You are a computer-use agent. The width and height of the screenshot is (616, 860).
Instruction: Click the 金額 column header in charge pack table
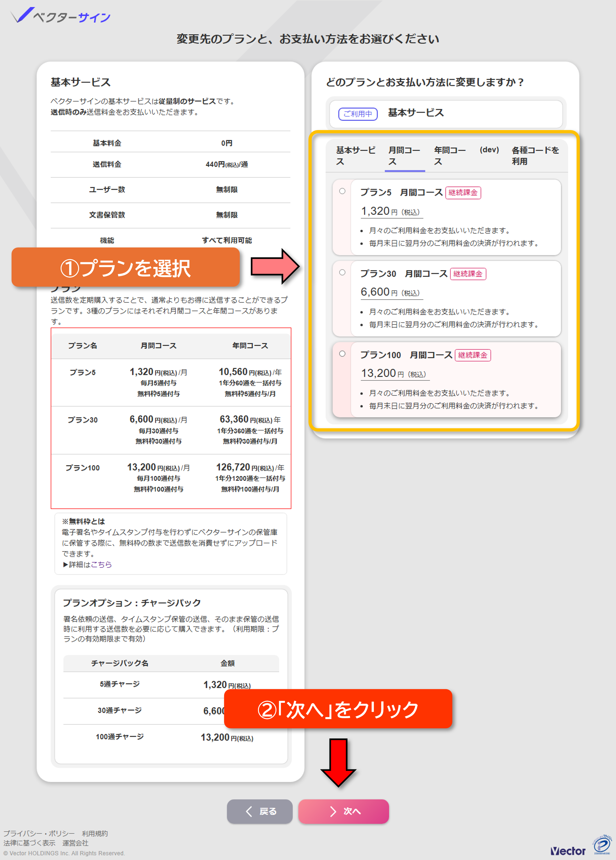pos(228,663)
